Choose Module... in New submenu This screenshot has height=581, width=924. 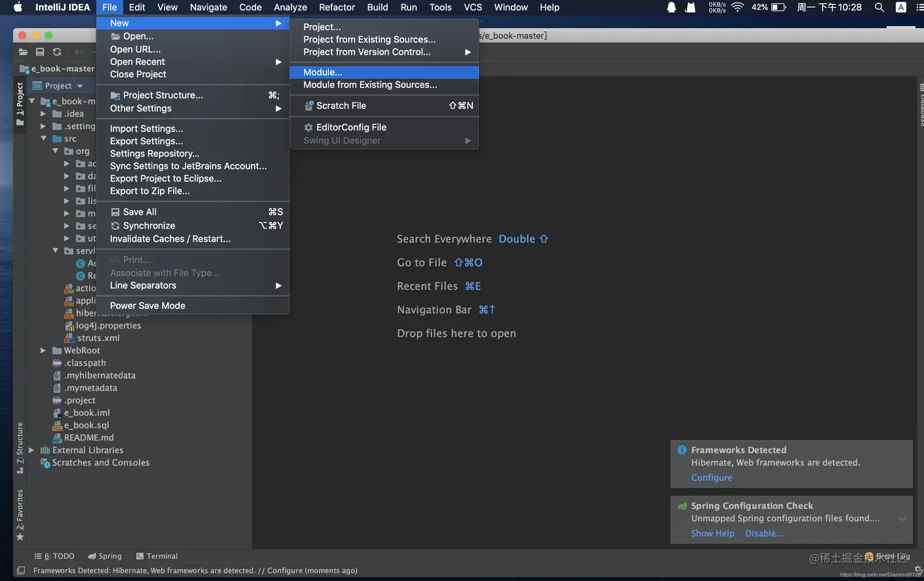[x=384, y=72]
